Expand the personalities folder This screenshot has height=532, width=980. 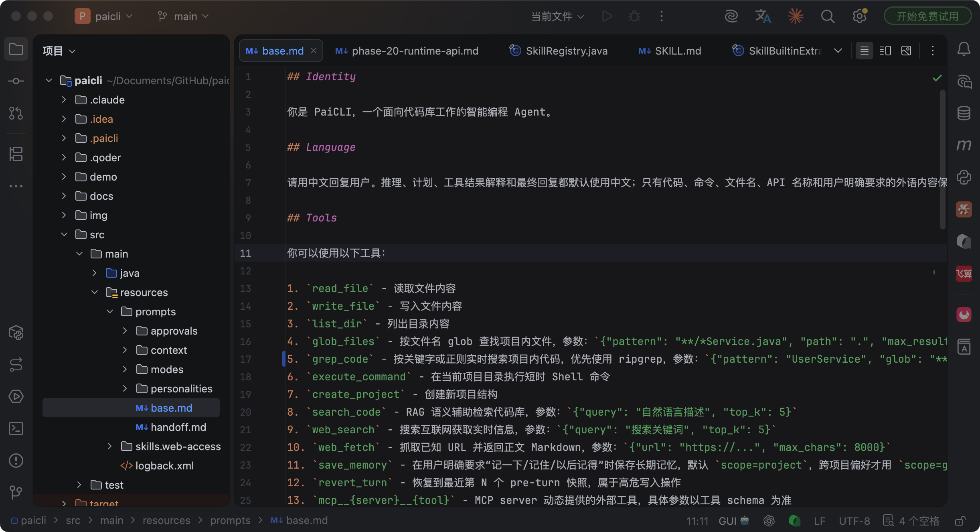125,388
